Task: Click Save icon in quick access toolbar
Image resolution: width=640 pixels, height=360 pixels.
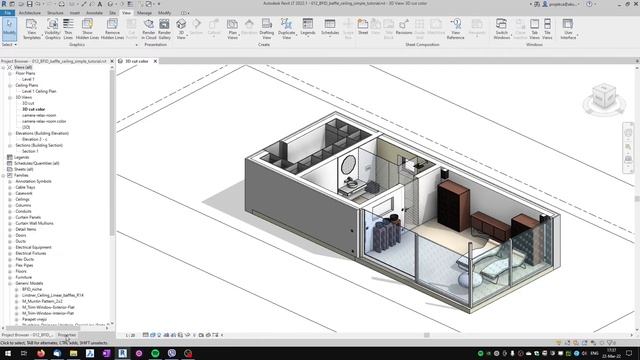Action: pos(29,4)
